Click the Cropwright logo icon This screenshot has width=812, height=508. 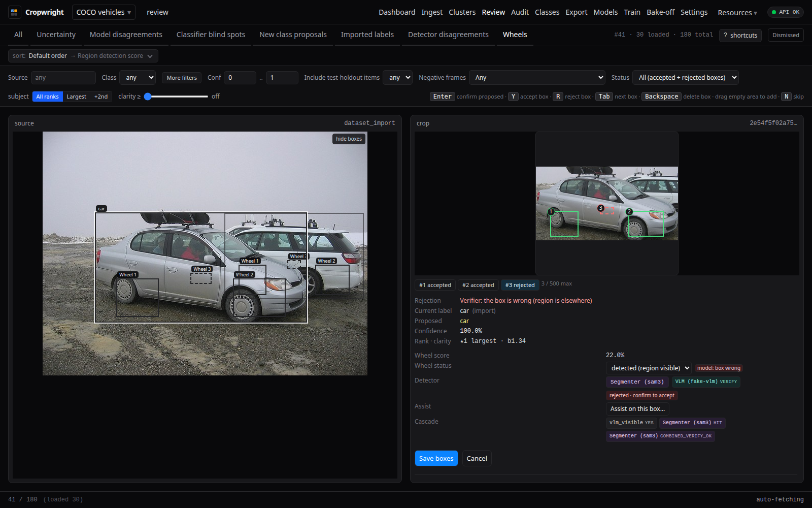[14, 12]
